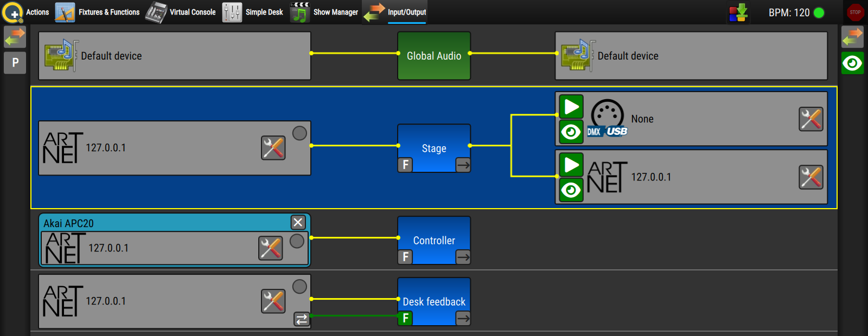Configure the ArtNet 127.0.0.1 output
This screenshot has width=868, height=336.
coord(811,177)
